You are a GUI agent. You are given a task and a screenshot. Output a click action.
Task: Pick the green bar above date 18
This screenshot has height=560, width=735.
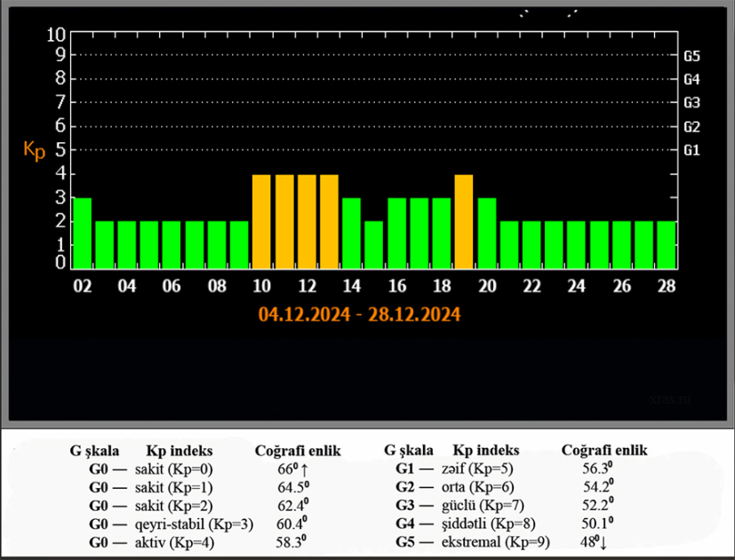tap(442, 233)
